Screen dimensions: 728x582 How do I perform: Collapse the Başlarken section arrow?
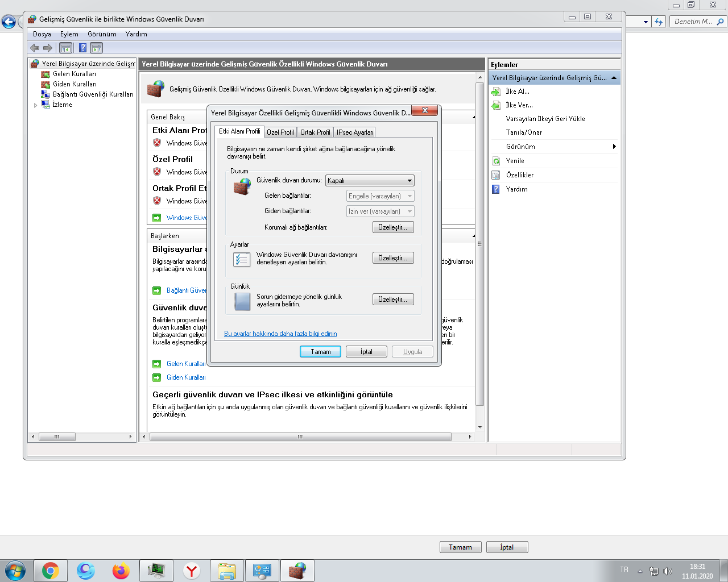pyautogui.click(x=473, y=236)
